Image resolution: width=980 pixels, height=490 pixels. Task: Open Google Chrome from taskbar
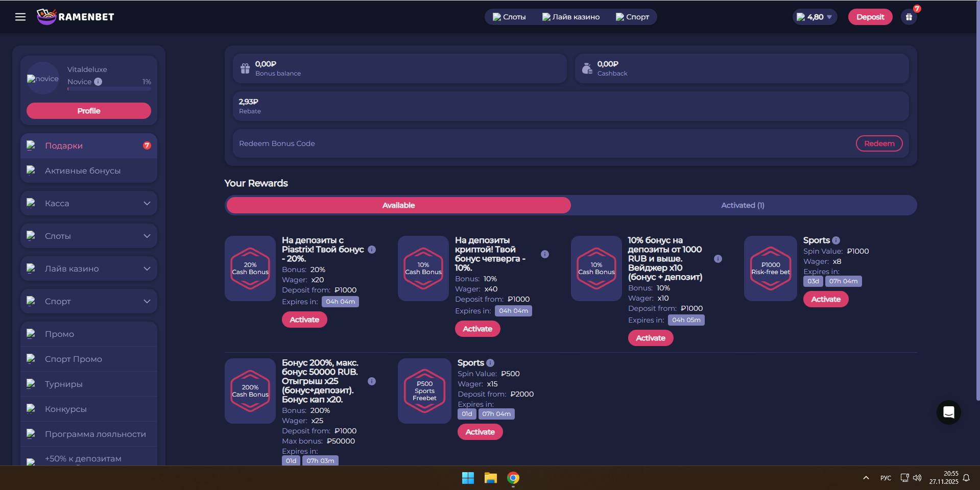pyautogui.click(x=513, y=478)
